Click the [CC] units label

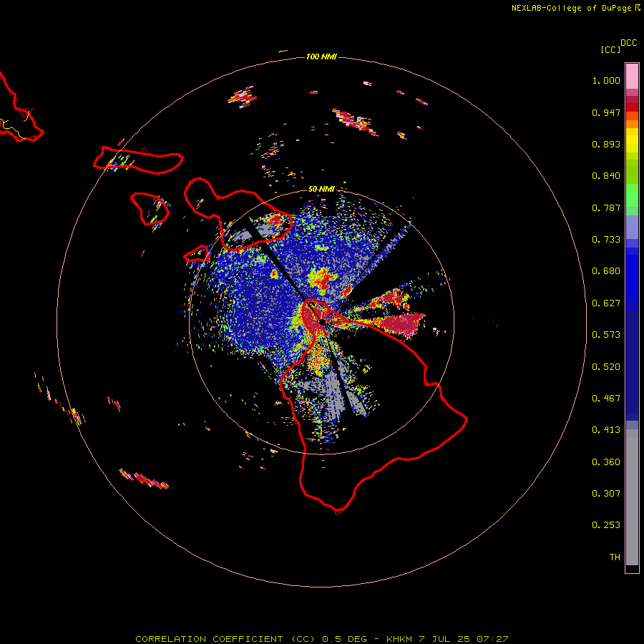(x=610, y=49)
